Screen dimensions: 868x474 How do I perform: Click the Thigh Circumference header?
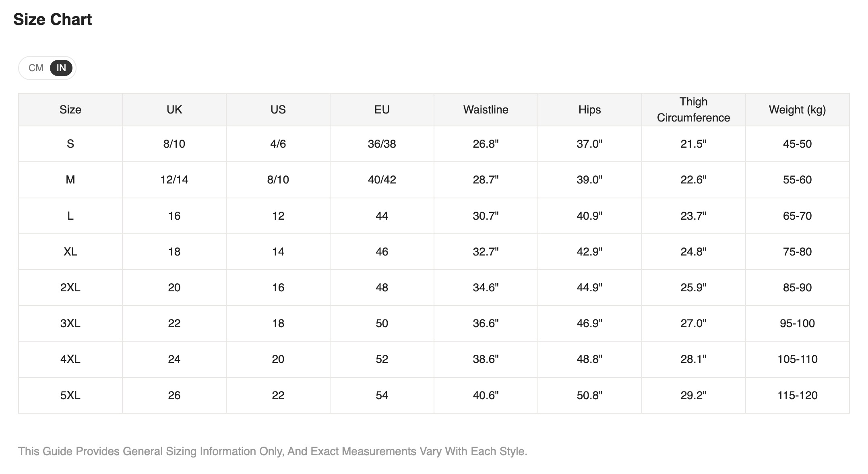coord(694,110)
